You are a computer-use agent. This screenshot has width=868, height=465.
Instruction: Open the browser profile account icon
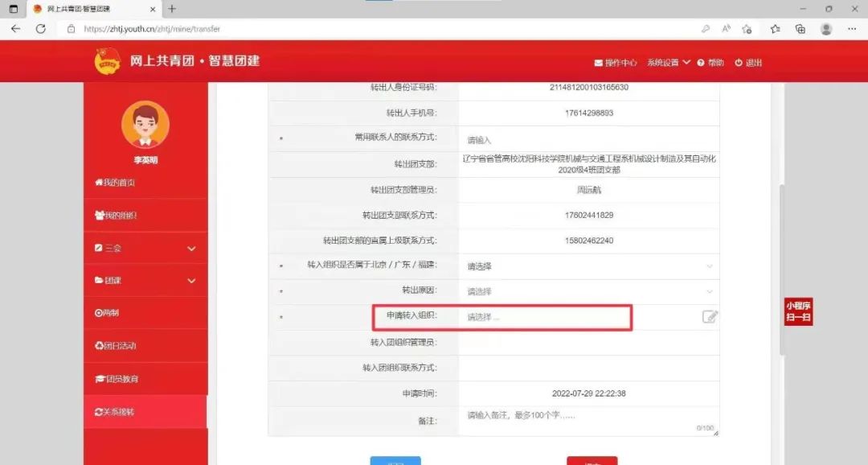pyautogui.click(x=826, y=29)
